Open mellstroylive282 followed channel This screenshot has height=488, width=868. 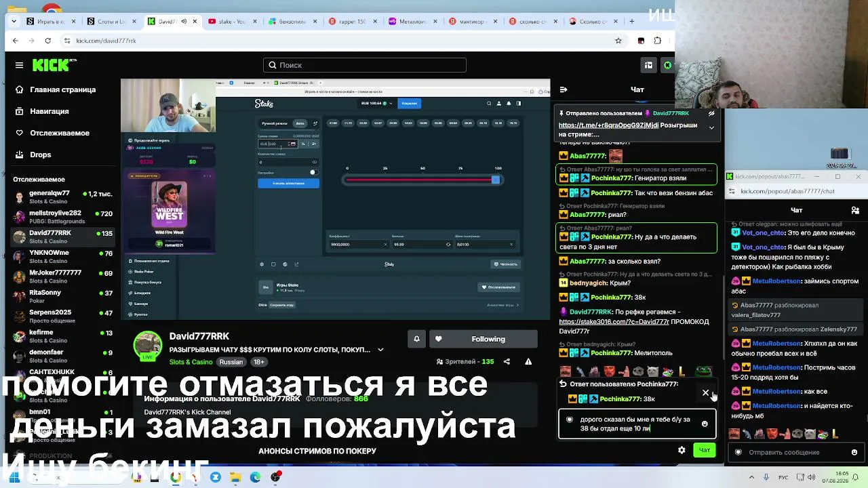point(62,217)
